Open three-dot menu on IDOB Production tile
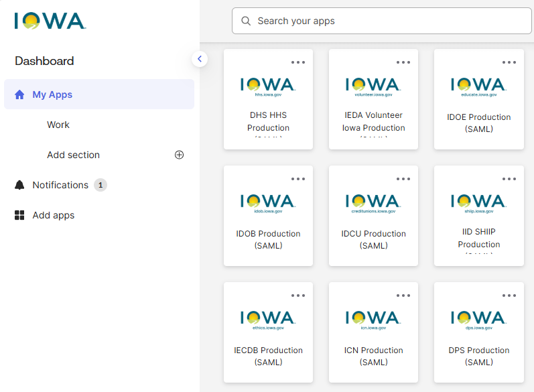Image resolution: width=534 pixels, height=392 pixels. tap(298, 179)
